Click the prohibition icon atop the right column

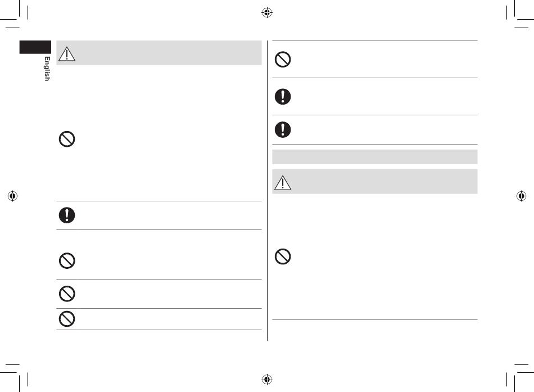(x=283, y=59)
